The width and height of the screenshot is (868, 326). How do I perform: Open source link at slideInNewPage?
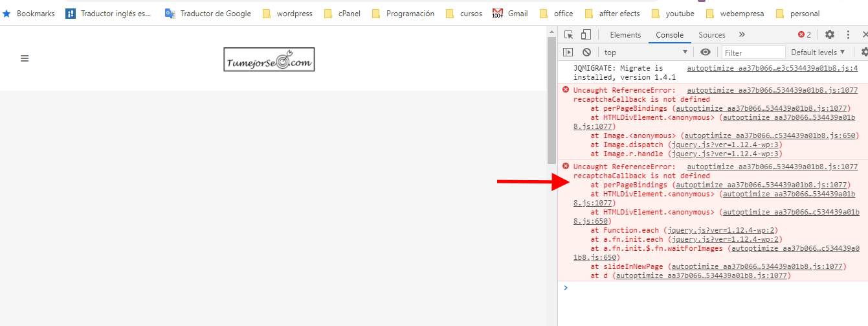757,266
